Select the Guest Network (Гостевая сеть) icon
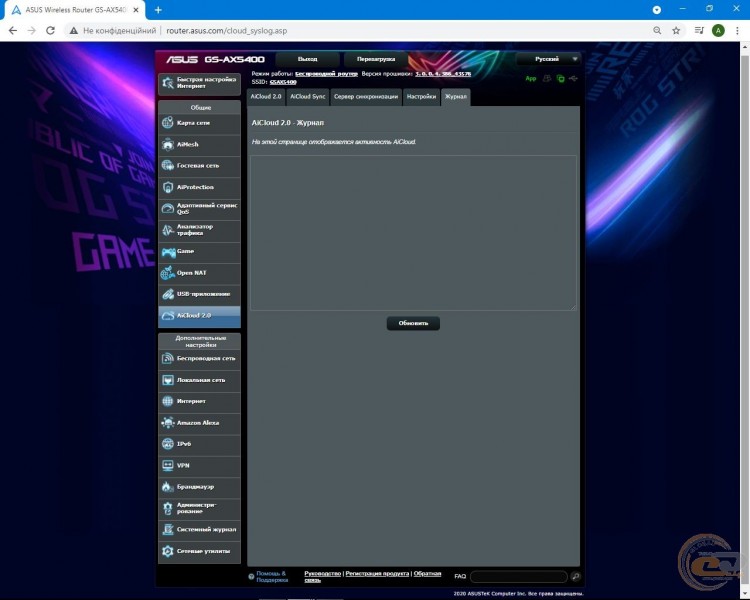This screenshot has width=750, height=600. coord(167,166)
